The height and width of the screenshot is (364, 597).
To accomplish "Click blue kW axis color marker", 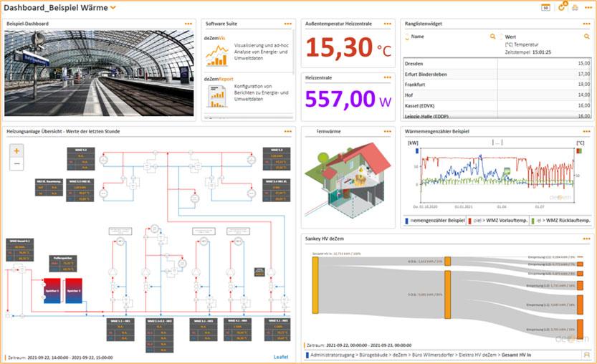I will coord(417,151).
